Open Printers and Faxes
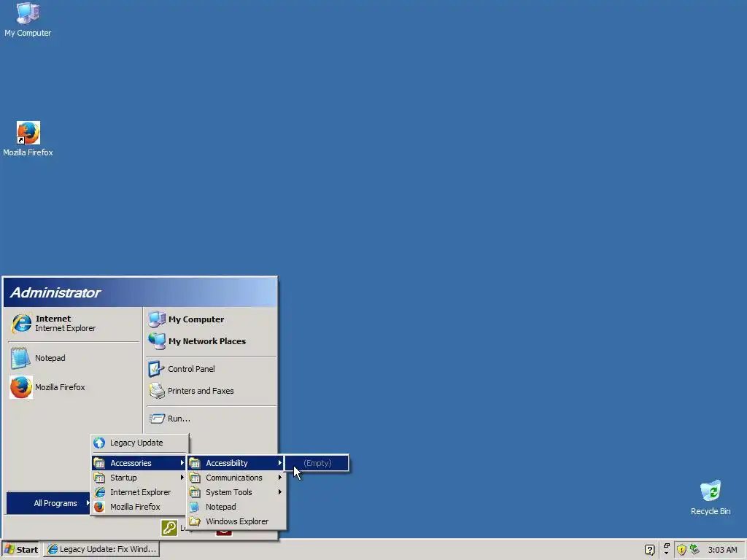The height and width of the screenshot is (560, 747). 211,391
